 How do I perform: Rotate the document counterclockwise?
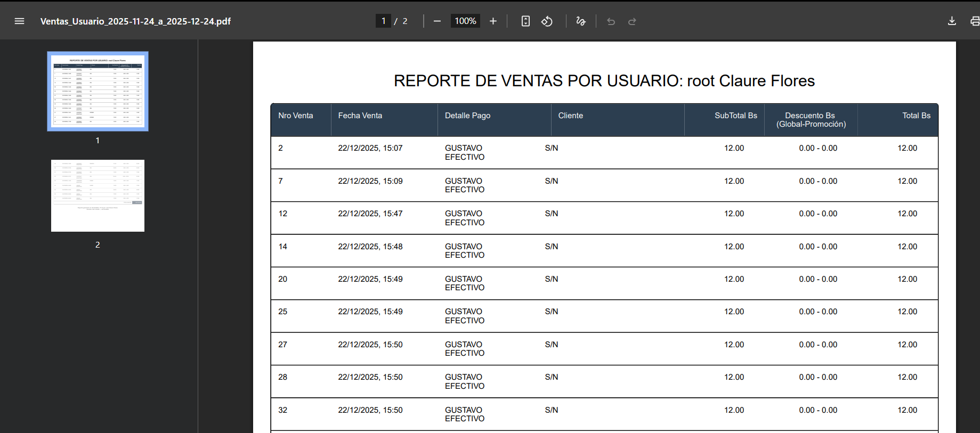pyautogui.click(x=547, y=21)
